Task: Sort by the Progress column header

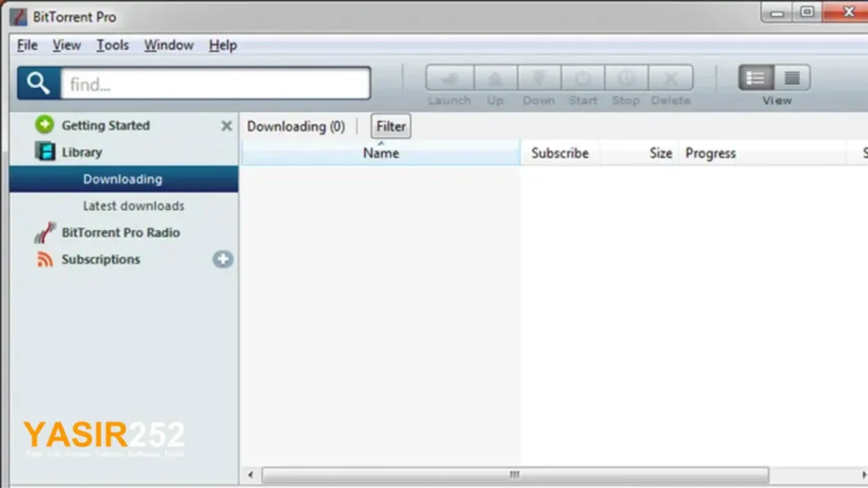Action: click(763, 152)
